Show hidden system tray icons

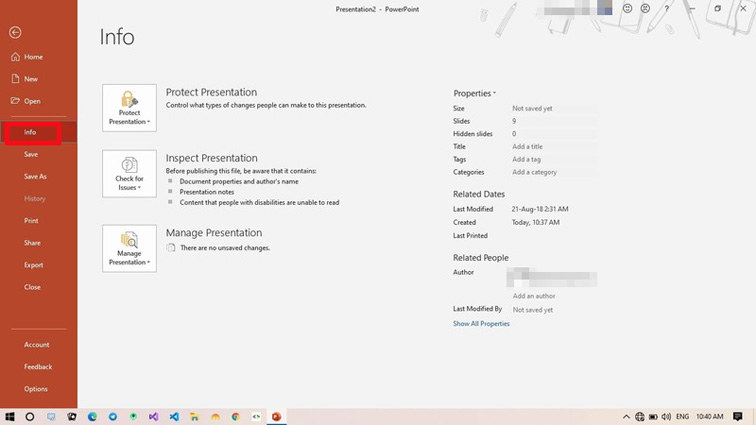pos(626,416)
